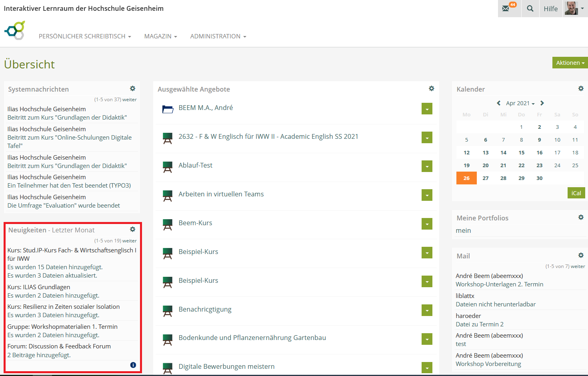Open the Persönlicher Schreibtisch menu
Viewport: 588px width, 376px height.
pos(85,36)
